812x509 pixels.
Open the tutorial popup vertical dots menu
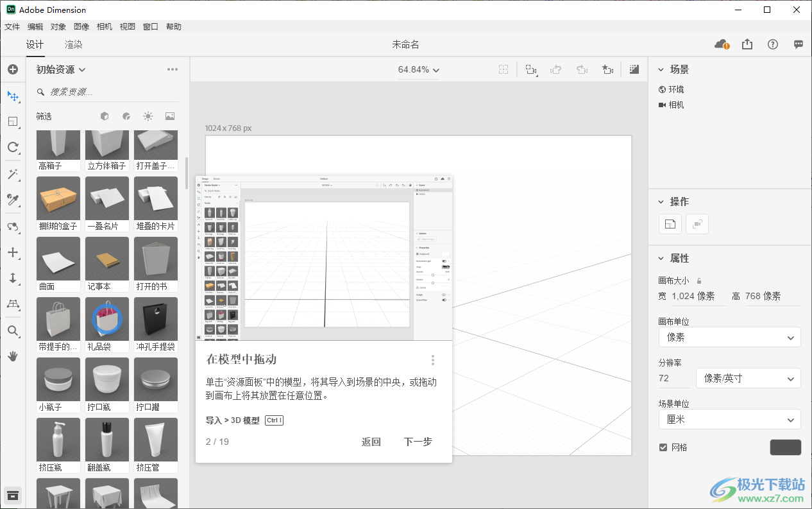click(x=433, y=359)
